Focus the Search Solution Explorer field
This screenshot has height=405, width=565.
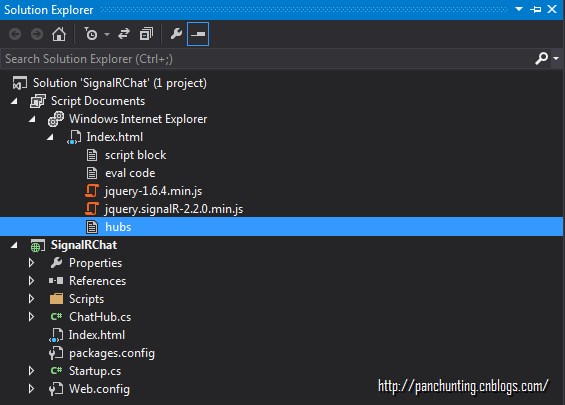267,59
